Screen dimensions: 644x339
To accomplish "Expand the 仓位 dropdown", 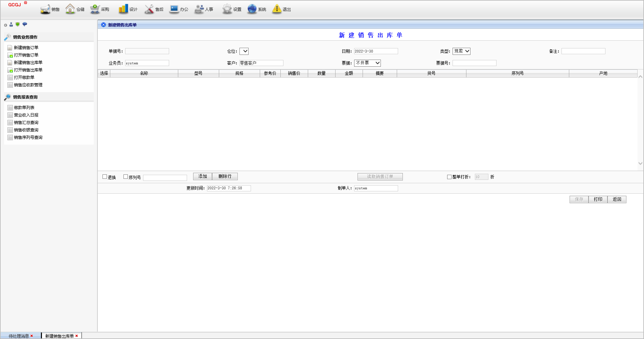I will 244,51.
